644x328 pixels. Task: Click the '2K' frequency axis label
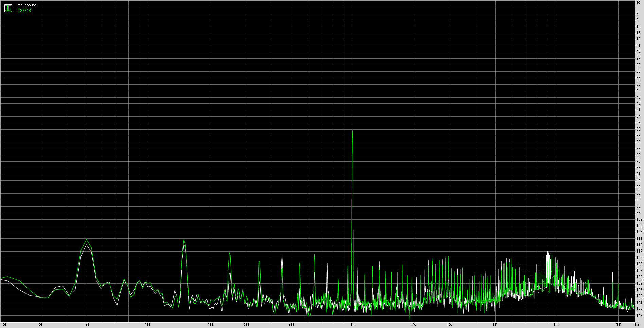tap(414, 325)
